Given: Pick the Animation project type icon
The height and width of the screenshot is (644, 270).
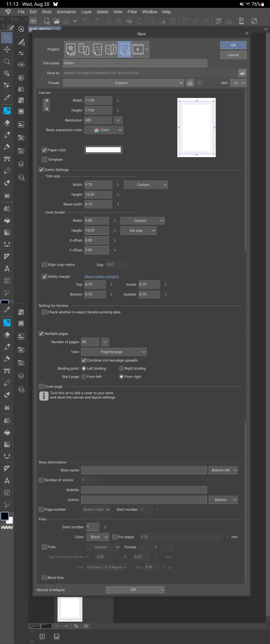Looking at the screenshot, I should point(138,49).
